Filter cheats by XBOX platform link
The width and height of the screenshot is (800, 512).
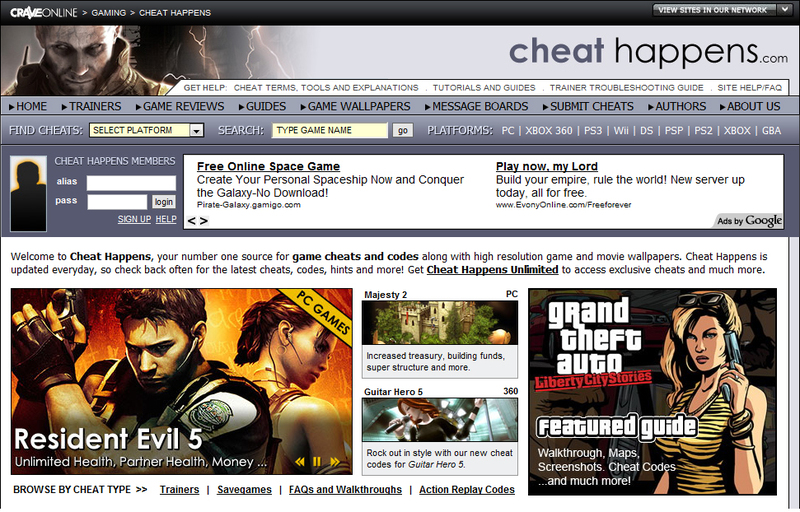(x=737, y=131)
